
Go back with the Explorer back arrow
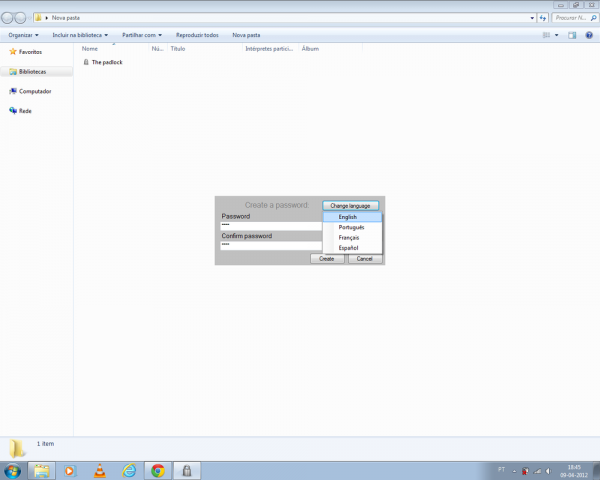coord(7,18)
